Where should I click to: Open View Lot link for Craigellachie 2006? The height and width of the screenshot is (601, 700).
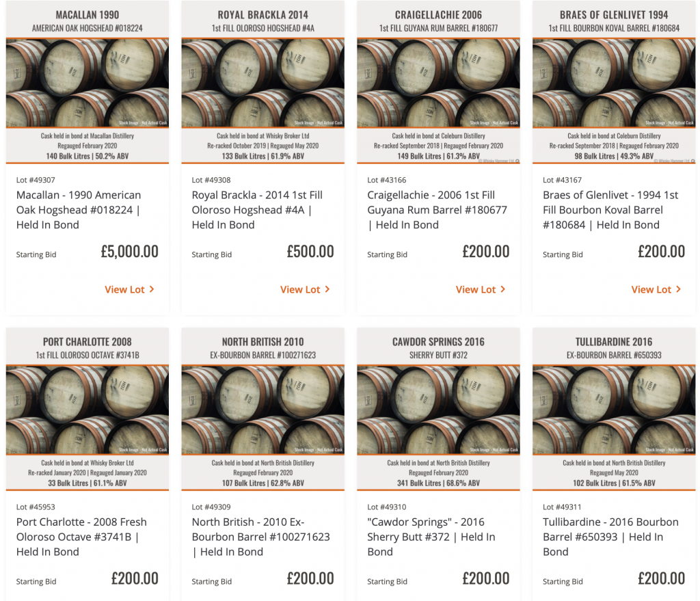(476, 289)
